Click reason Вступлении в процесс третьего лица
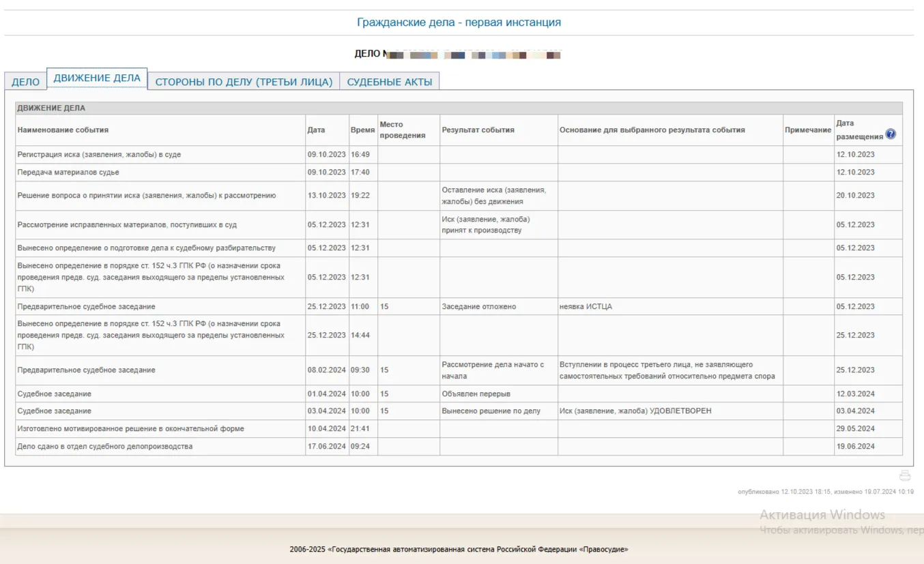The image size is (924, 564). (667, 370)
